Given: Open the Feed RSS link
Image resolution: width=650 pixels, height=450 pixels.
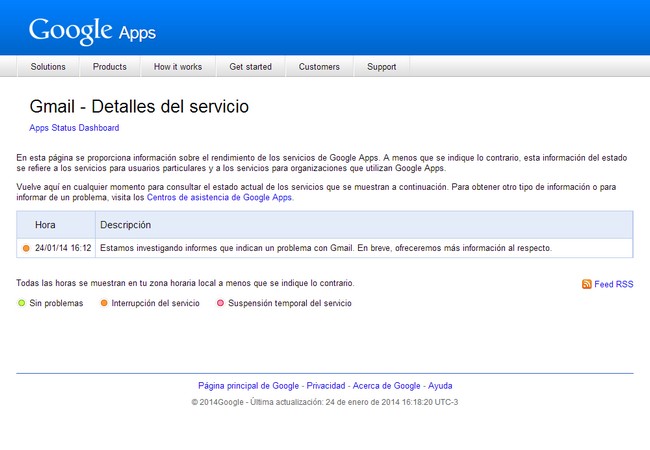Looking at the screenshot, I should (614, 284).
